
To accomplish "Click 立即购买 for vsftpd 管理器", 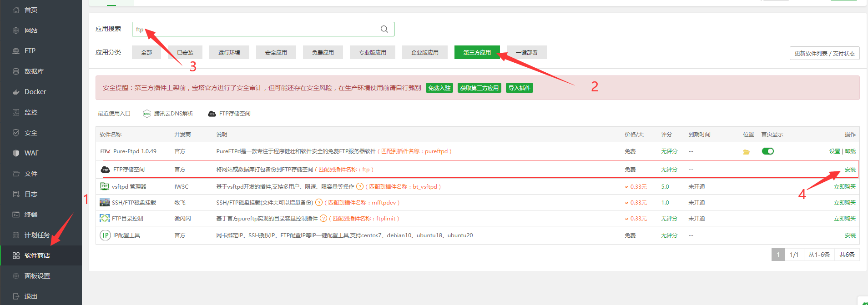I will coord(844,187).
